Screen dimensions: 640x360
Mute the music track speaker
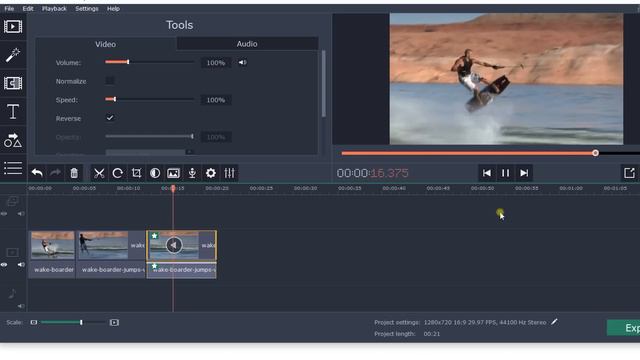tap(21, 306)
